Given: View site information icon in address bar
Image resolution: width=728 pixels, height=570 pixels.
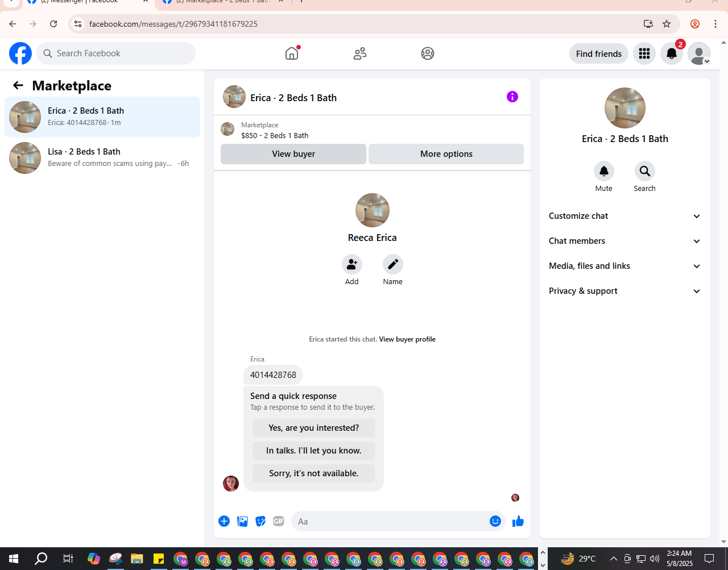Looking at the screenshot, I should click(78, 24).
